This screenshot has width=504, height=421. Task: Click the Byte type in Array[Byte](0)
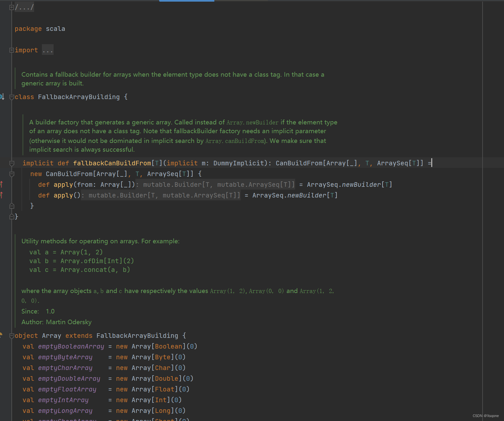click(163, 357)
